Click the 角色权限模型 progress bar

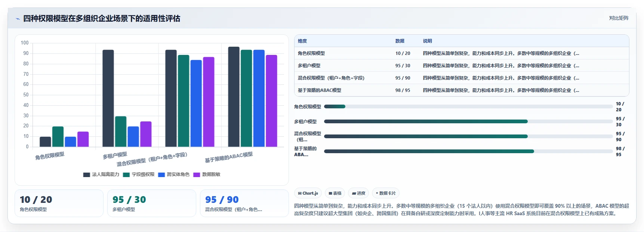click(468, 106)
